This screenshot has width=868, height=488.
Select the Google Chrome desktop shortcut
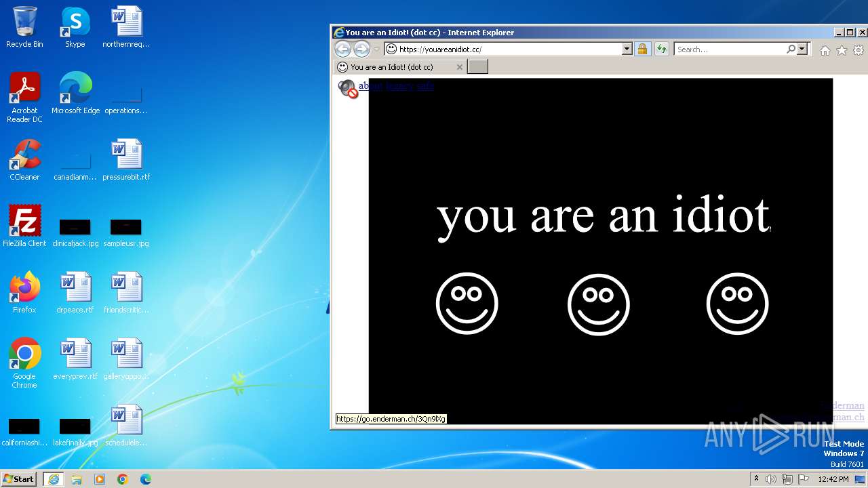point(24,363)
